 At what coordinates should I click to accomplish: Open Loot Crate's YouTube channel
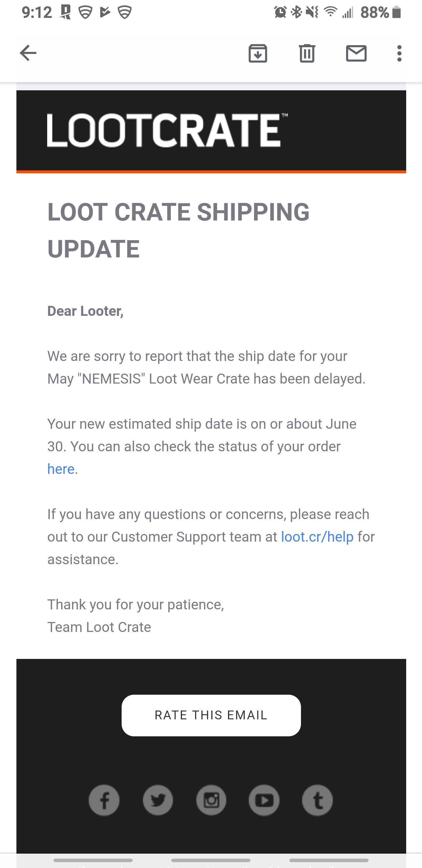tap(264, 800)
